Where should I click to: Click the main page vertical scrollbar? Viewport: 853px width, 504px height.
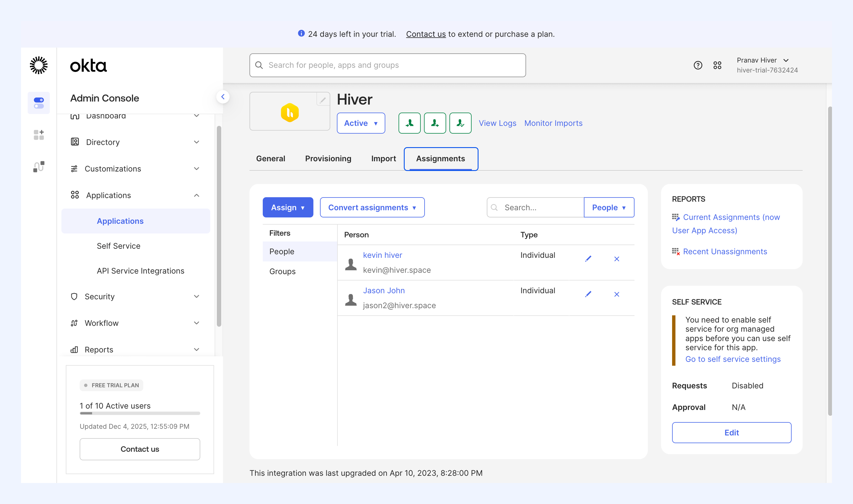coord(830,261)
